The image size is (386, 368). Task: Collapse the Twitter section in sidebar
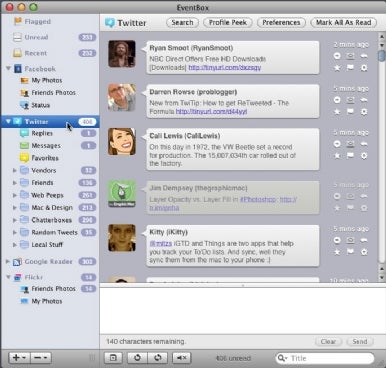click(8, 122)
